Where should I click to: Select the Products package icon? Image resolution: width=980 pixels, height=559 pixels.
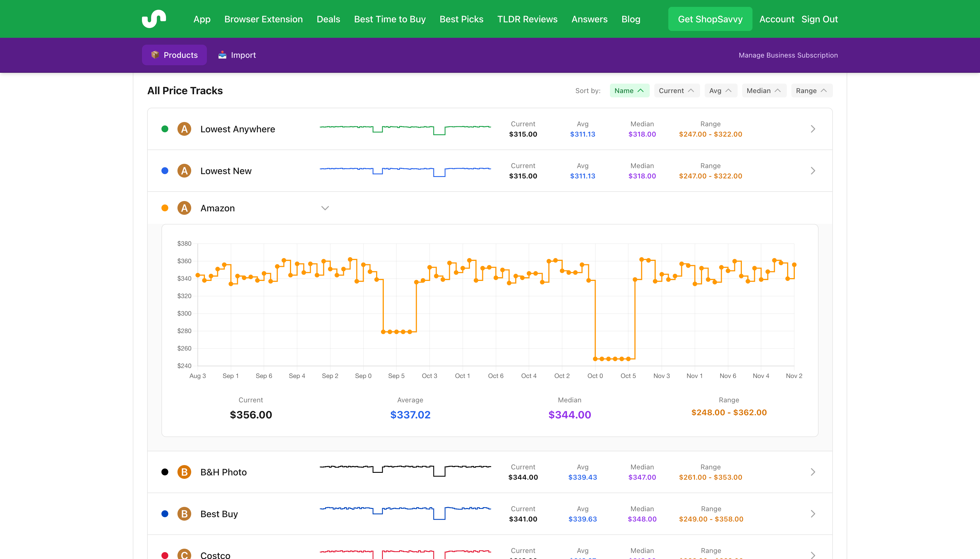coord(156,54)
